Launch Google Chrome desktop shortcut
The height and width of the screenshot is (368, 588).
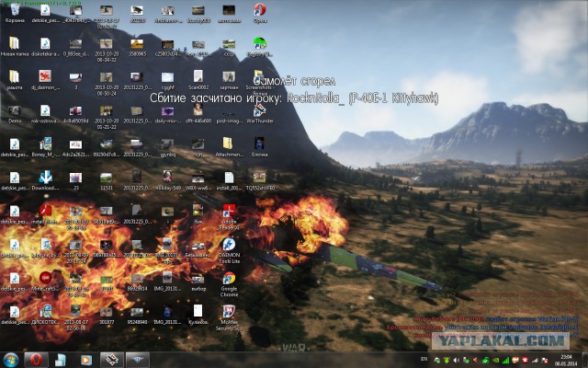[229, 284]
